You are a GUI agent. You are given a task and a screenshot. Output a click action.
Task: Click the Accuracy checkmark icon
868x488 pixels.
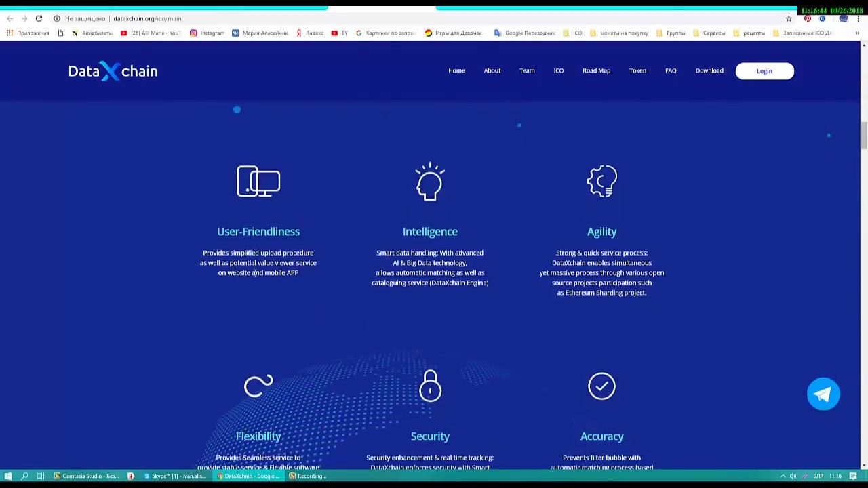pos(602,386)
